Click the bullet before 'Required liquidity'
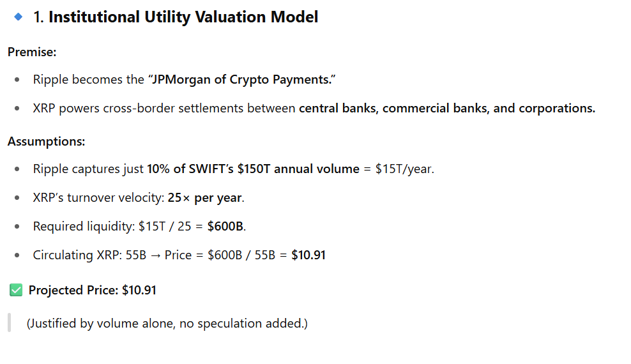The height and width of the screenshot is (364, 631). [18, 227]
